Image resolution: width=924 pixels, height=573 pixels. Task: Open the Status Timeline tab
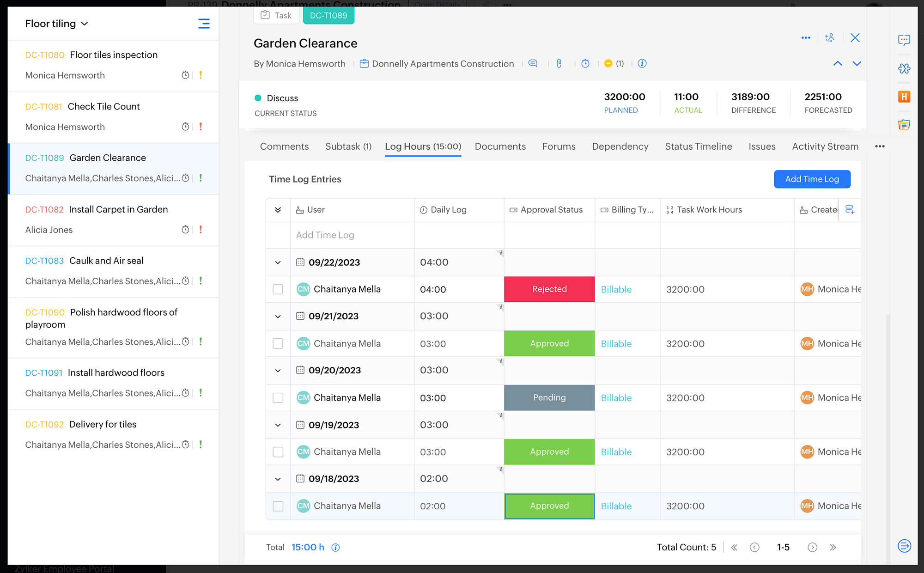pyautogui.click(x=698, y=146)
